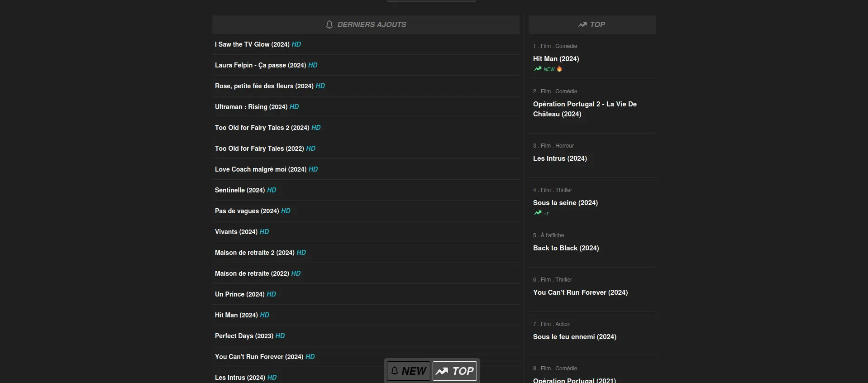Click the HD badge next to Vivants (2024)

264,232
